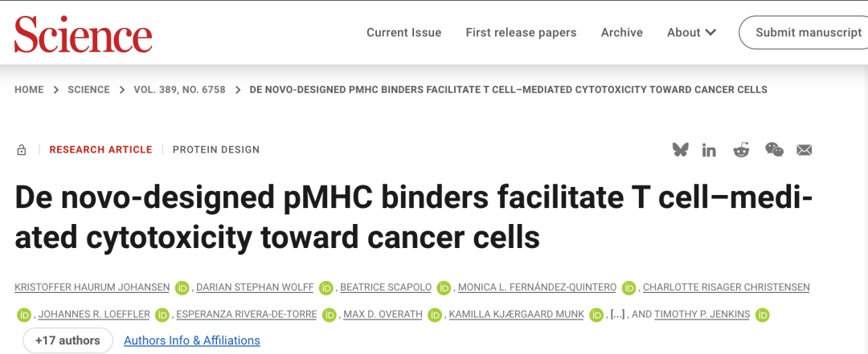Screen dimensions: 868x354
Task: Go to the Science logo homepage
Action: tap(83, 34)
